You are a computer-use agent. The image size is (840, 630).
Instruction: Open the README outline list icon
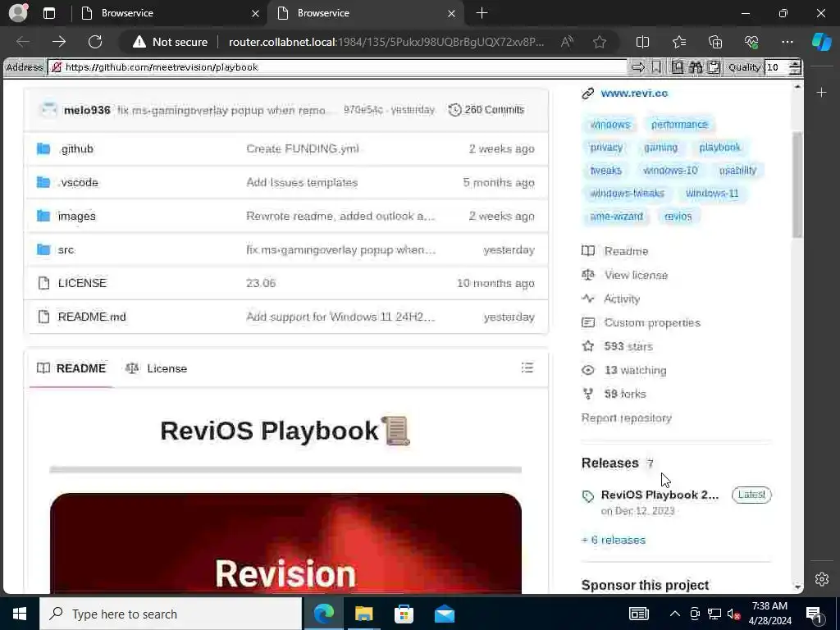pyautogui.click(x=527, y=367)
